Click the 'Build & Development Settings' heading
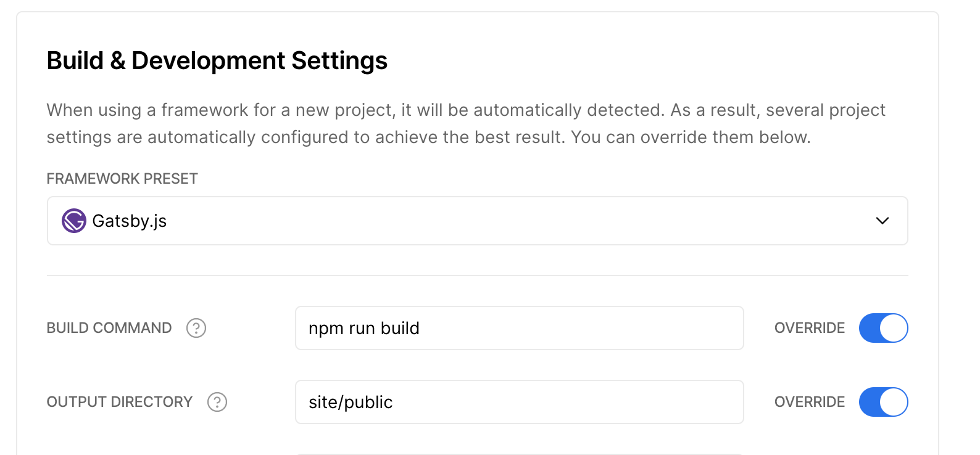 point(217,60)
